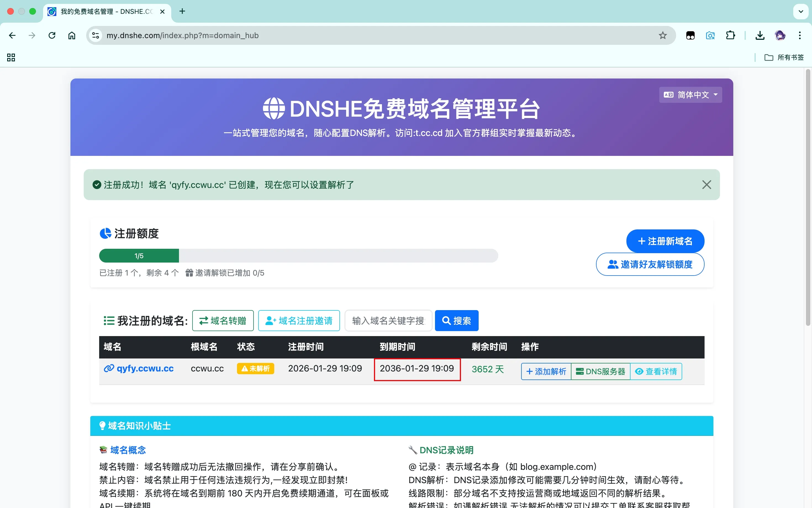
Task: Open Chrome three-dot menu
Action: pos(800,35)
